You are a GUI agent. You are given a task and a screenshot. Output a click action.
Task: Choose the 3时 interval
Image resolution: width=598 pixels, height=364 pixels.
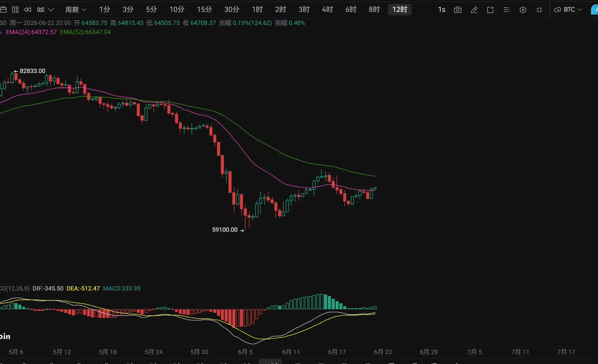pyautogui.click(x=304, y=10)
